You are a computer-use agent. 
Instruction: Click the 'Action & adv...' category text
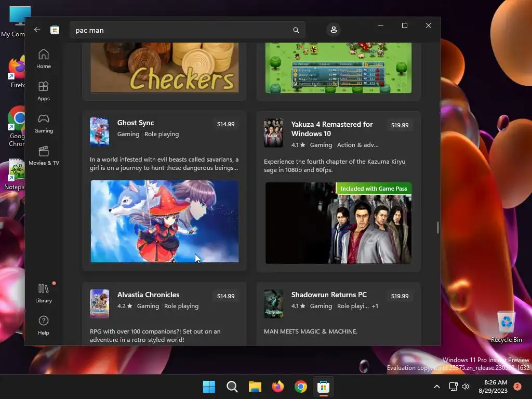[357, 145]
